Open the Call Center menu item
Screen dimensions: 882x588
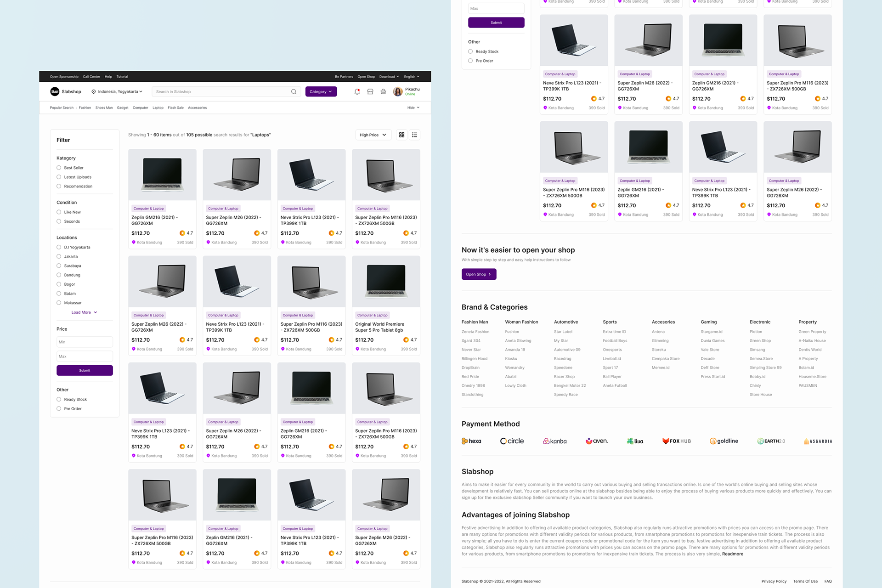point(91,77)
